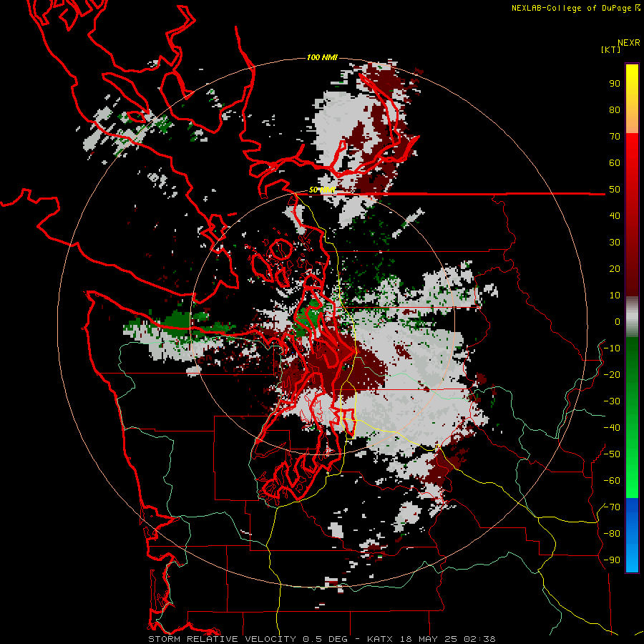This screenshot has width=644, height=644.
Task: Select the 100 NMI range ring label
Action: tap(322, 57)
